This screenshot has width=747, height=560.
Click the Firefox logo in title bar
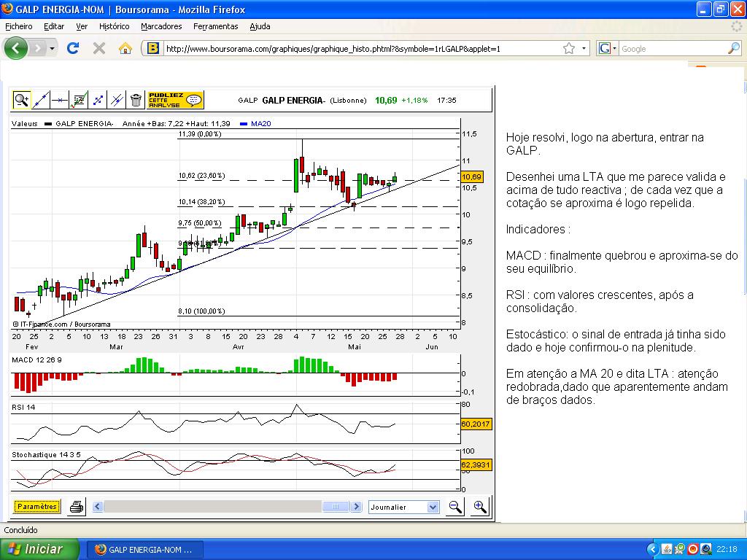click(x=7, y=9)
